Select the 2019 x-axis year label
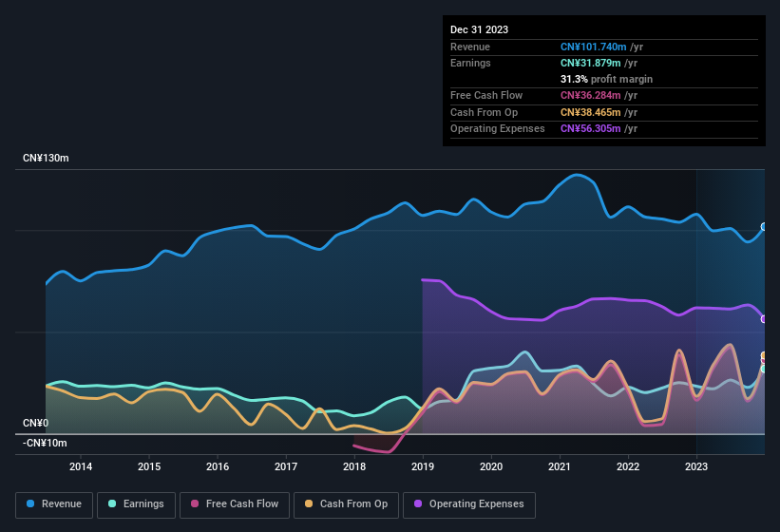 [x=423, y=466]
